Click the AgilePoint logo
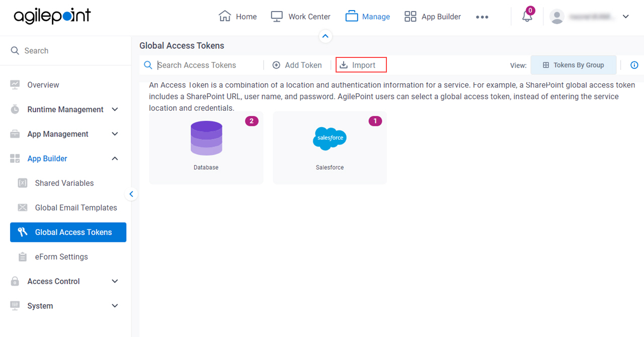 tap(52, 16)
